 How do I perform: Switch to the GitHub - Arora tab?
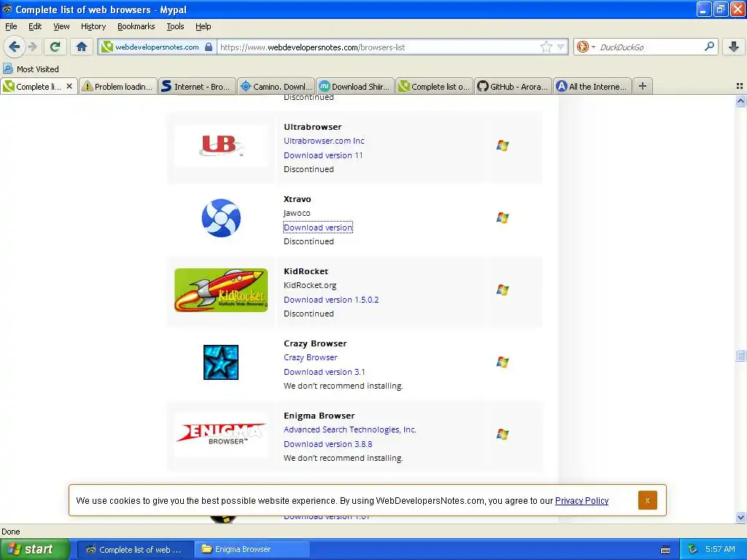point(513,86)
